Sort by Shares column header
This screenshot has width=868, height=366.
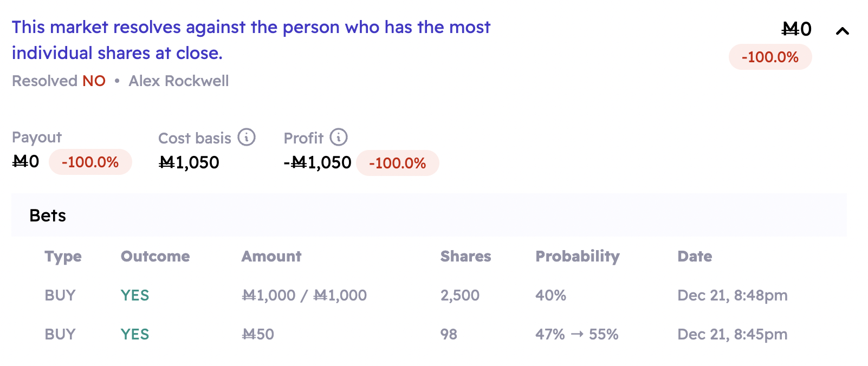tap(465, 257)
